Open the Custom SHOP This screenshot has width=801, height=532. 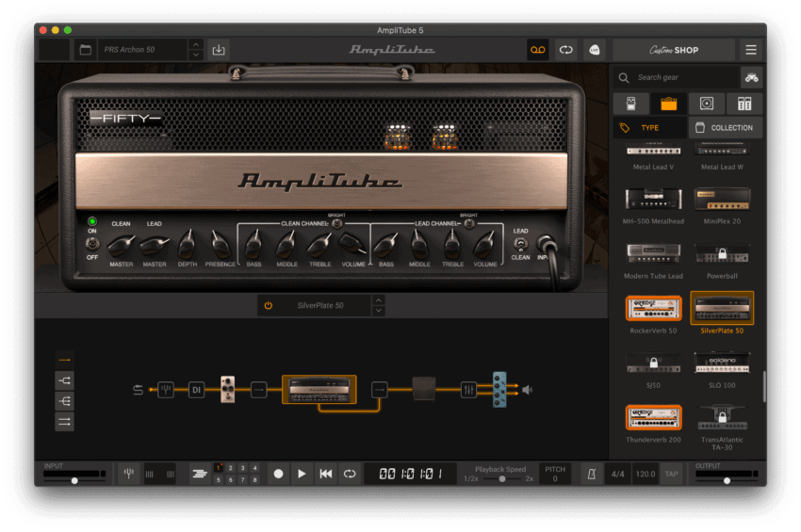click(x=674, y=50)
